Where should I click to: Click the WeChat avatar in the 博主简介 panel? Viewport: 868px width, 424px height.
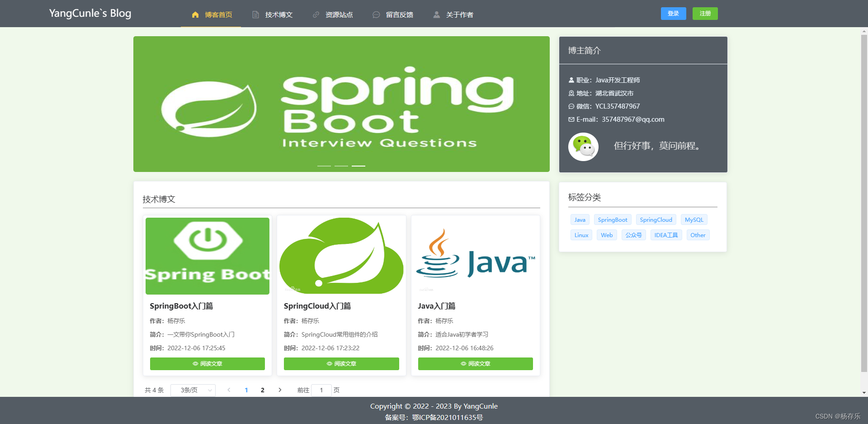[x=583, y=147]
